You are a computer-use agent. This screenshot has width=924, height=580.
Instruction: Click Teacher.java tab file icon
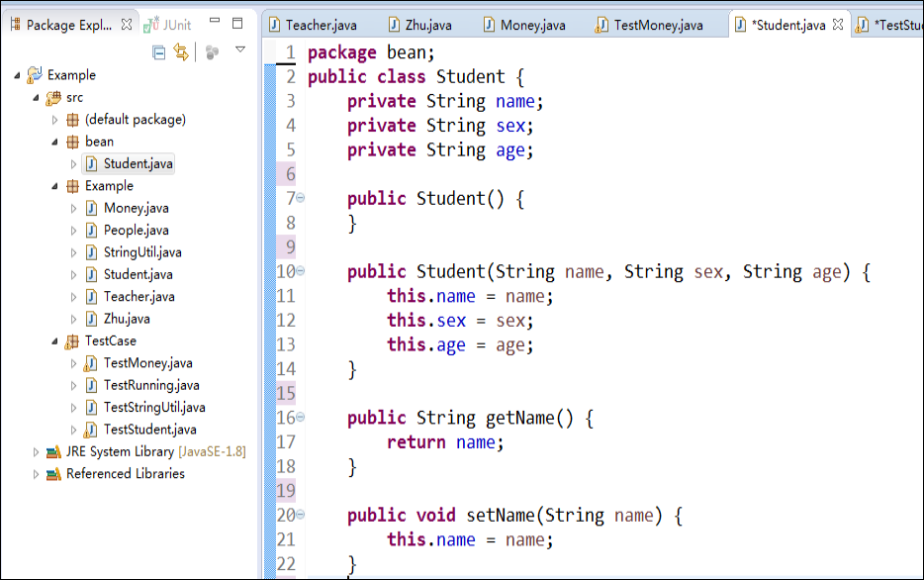click(275, 25)
